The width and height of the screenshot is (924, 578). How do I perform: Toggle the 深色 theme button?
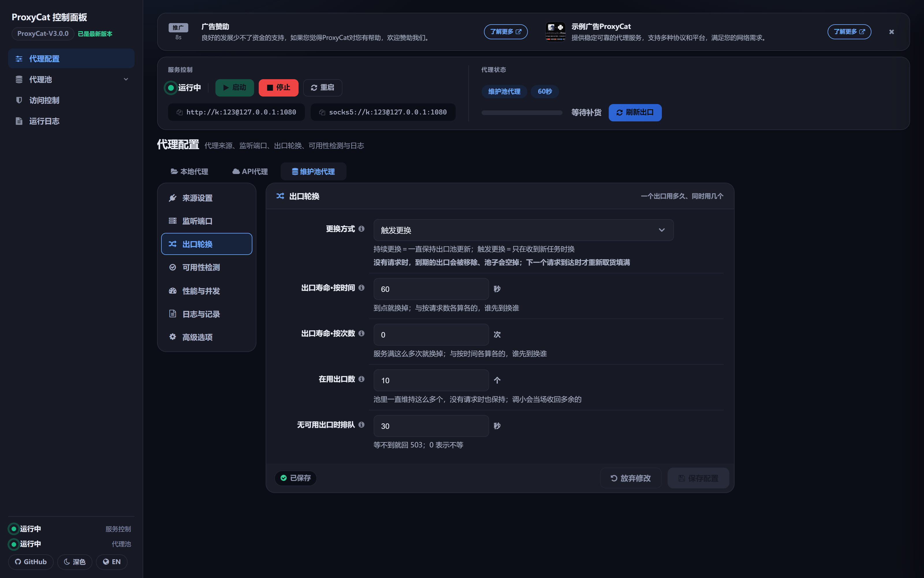(74, 562)
